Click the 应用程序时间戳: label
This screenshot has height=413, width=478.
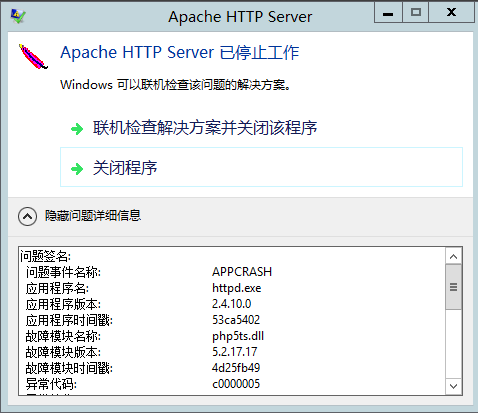tap(69, 320)
